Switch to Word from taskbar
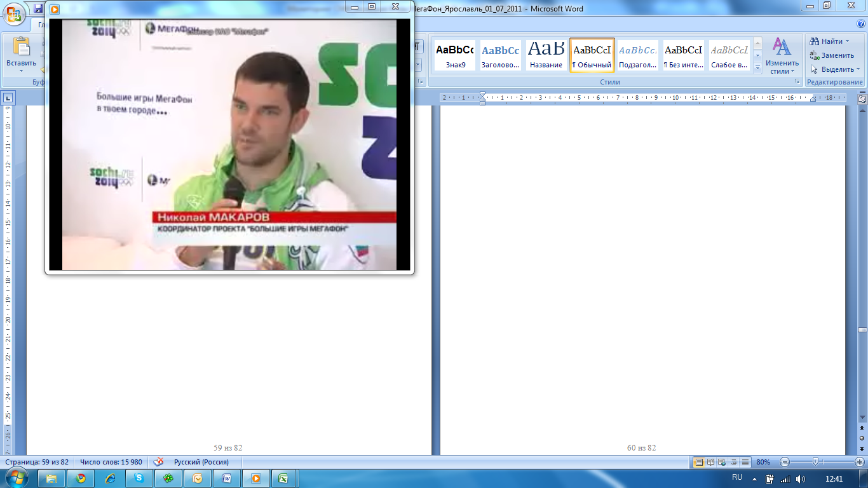The image size is (868, 488). click(x=227, y=478)
